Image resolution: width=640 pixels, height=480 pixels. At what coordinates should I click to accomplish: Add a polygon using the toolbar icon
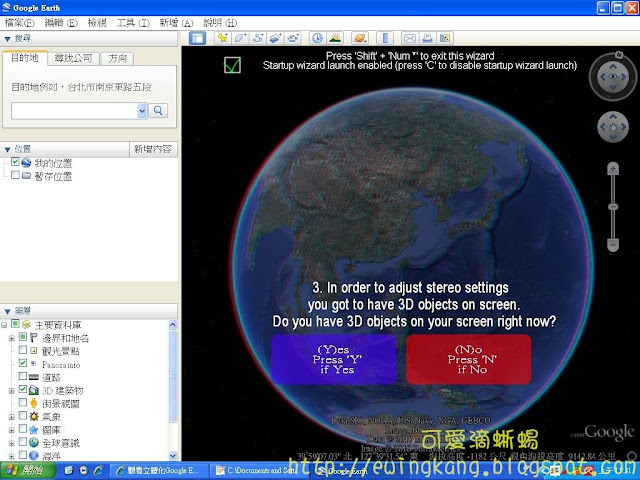[x=240, y=38]
